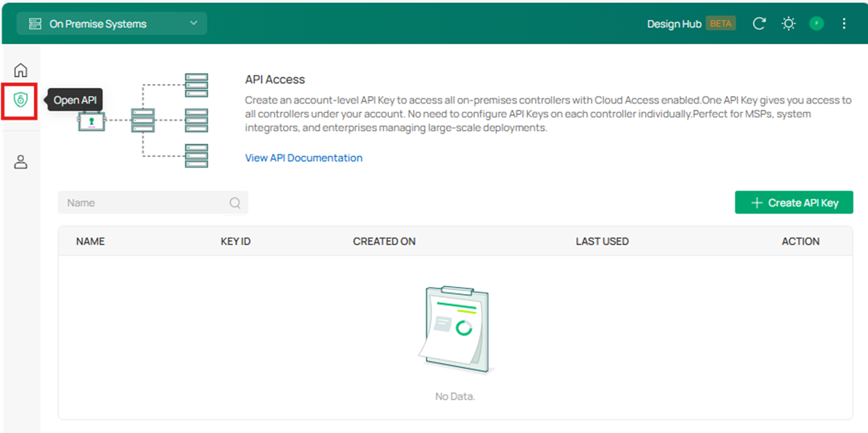Open the green user avatar
This screenshot has width=868, height=433.
coord(817,23)
